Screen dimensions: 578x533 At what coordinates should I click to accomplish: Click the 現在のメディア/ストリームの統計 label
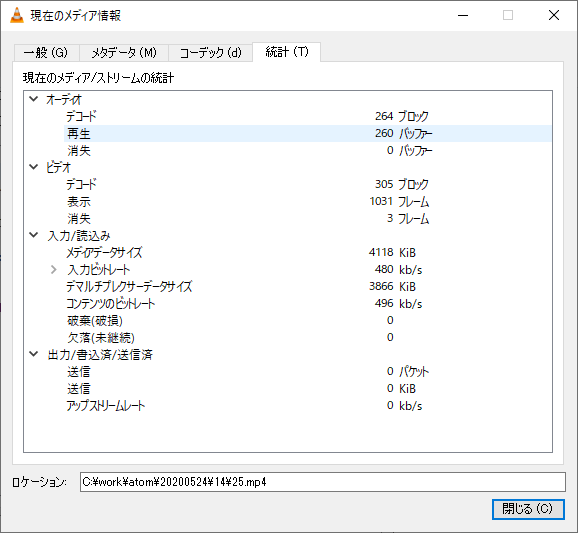(98, 78)
